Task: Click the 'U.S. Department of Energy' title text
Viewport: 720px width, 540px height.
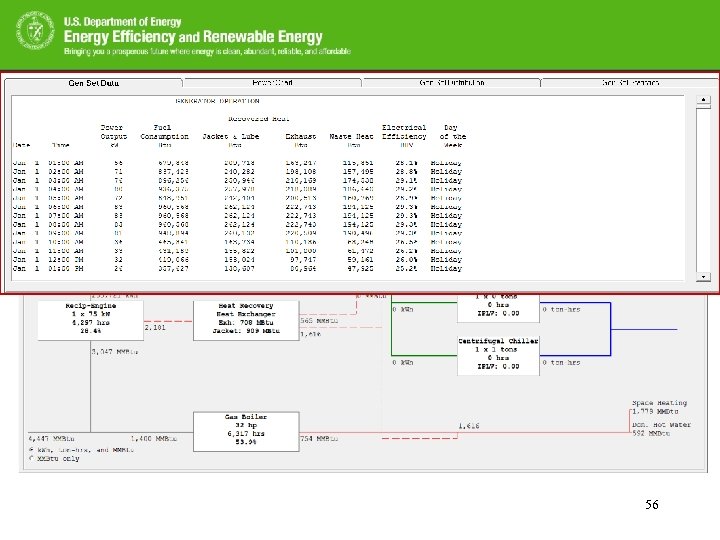Action: [123, 22]
